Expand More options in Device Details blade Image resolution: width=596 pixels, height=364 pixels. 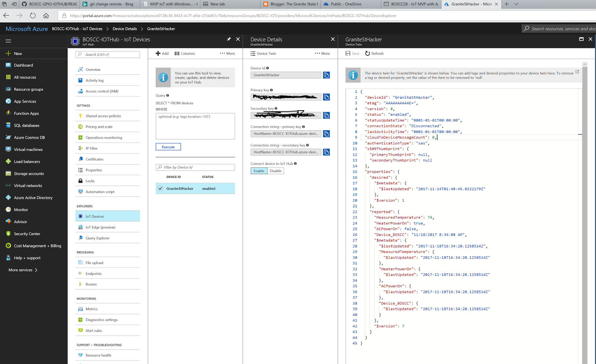(x=322, y=54)
